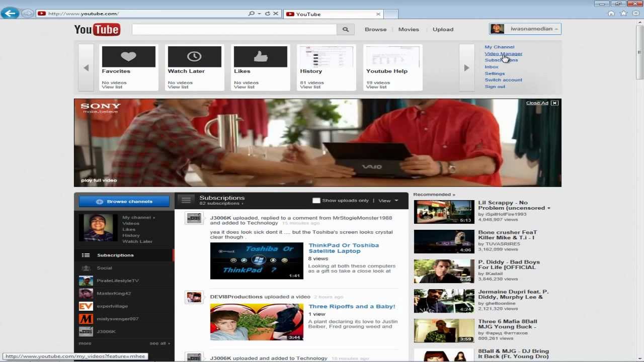This screenshot has width=644, height=362.
Task: Click the J3006K avatar in the sidebar
Action: pos(86,331)
